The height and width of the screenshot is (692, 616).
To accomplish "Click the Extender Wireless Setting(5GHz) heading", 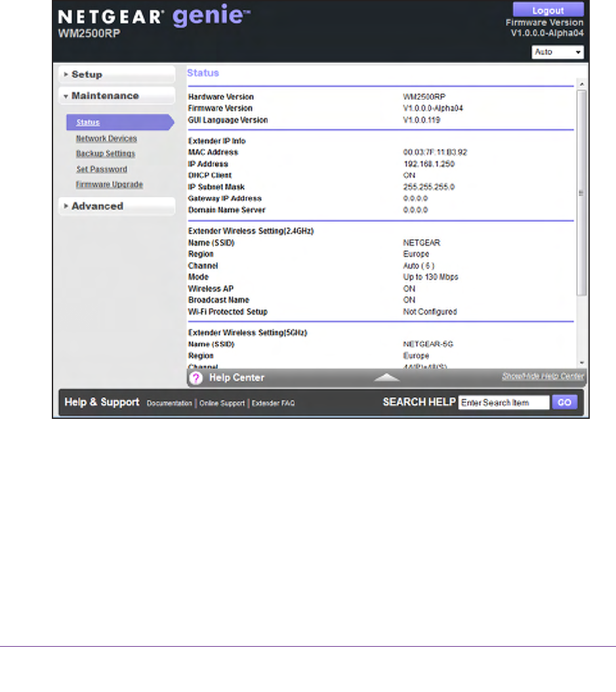I will (248, 333).
